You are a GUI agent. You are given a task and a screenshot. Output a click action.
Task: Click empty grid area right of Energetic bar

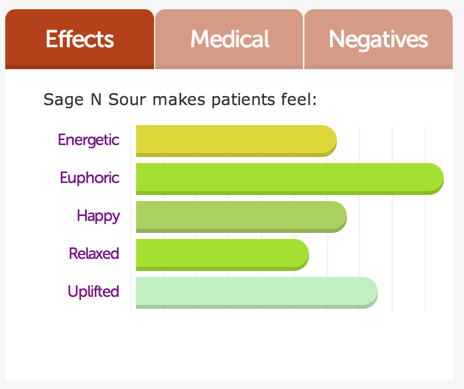pyautogui.click(x=390, y=141)
